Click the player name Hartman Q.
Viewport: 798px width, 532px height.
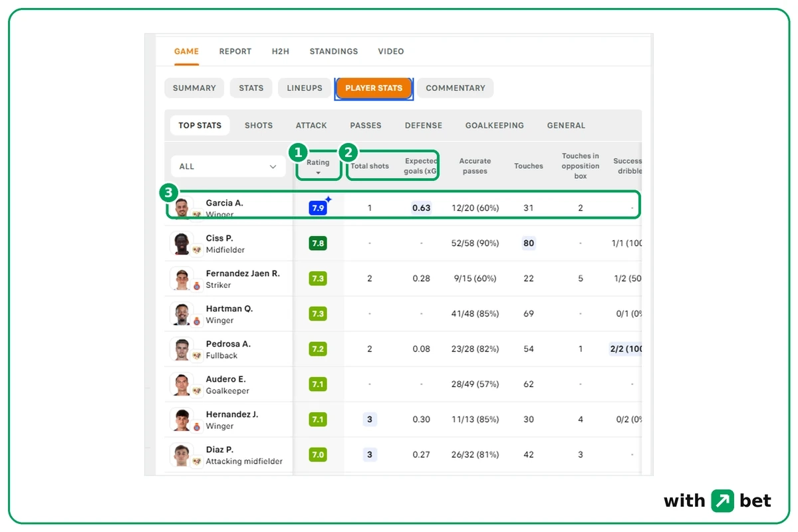coord(229,309)
